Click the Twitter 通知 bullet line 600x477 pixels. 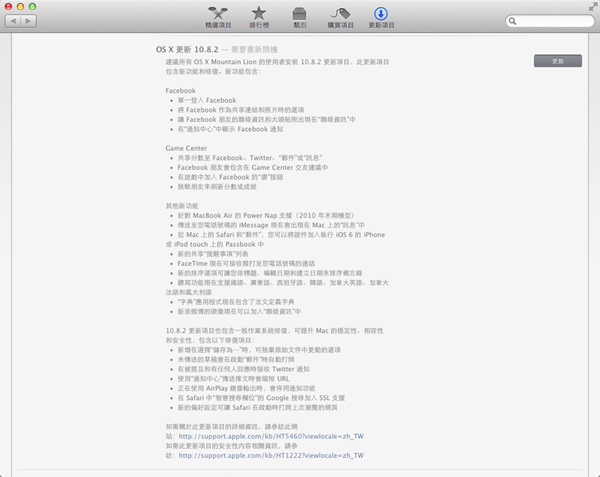pyautogui.click(x=243, y=369)
